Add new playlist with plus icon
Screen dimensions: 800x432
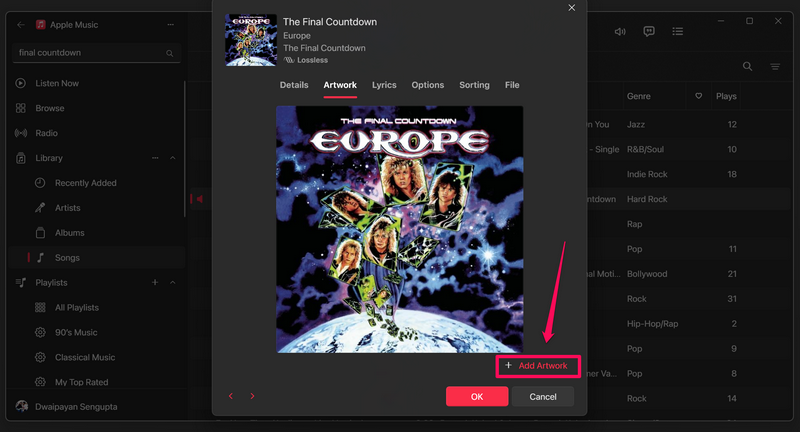click(x=155, y=283)
